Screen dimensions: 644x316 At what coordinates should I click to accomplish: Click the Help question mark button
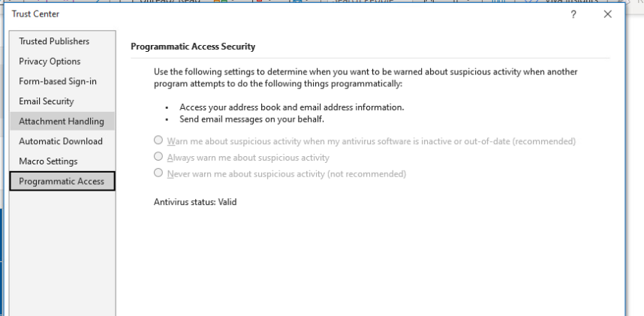573,14
